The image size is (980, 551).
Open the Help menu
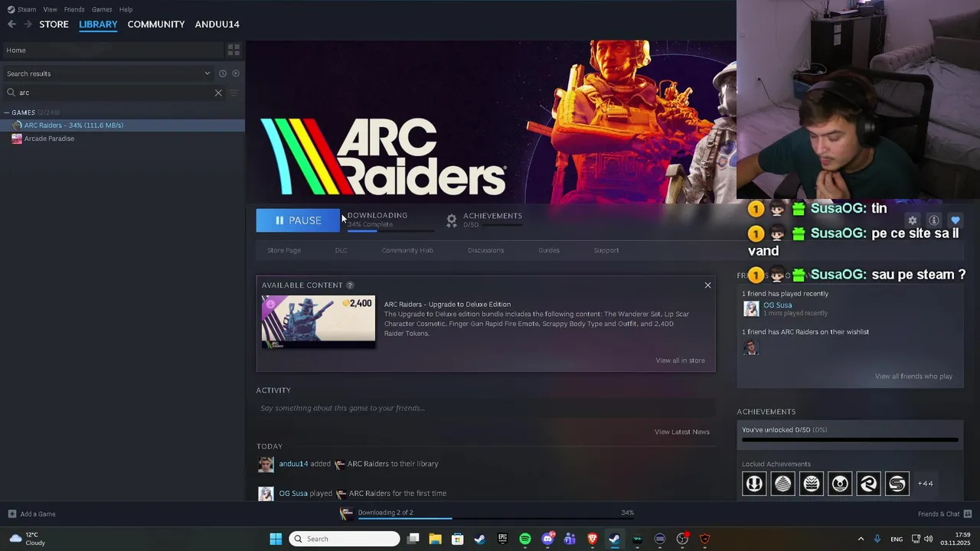point(126,9)
